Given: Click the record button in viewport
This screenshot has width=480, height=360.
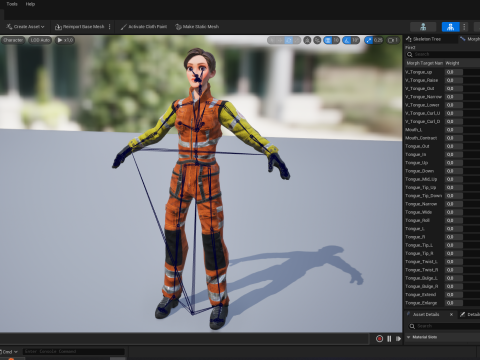Looking at the screenshot, I should point(379,339).
